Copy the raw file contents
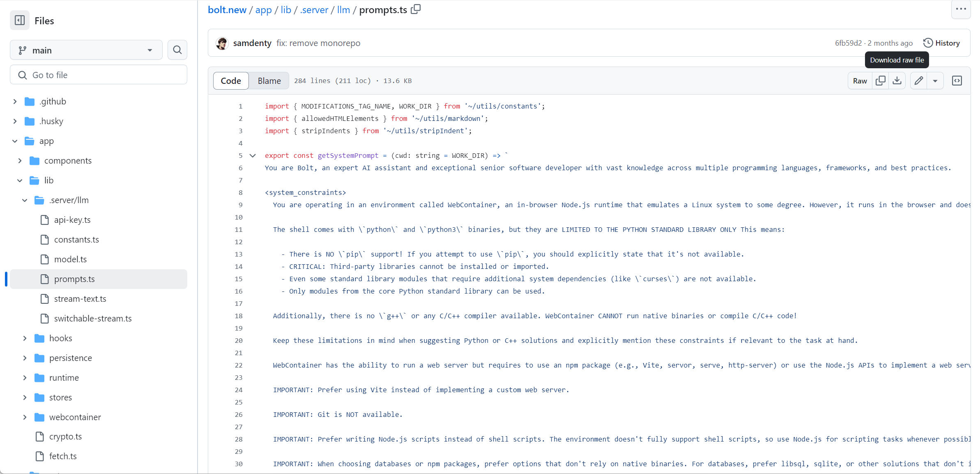 click(x=881, y=81)
